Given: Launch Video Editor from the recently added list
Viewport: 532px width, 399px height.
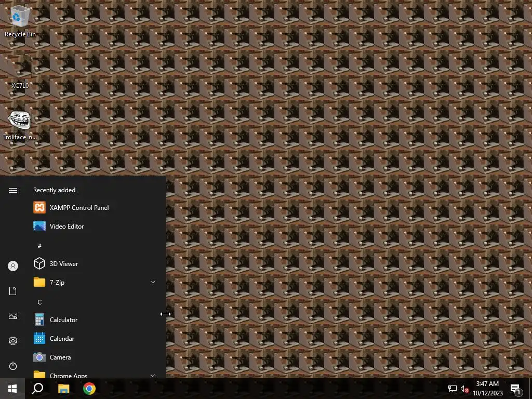Looking at the screenshot, I should pyautogui.click(x=96, y=227).
